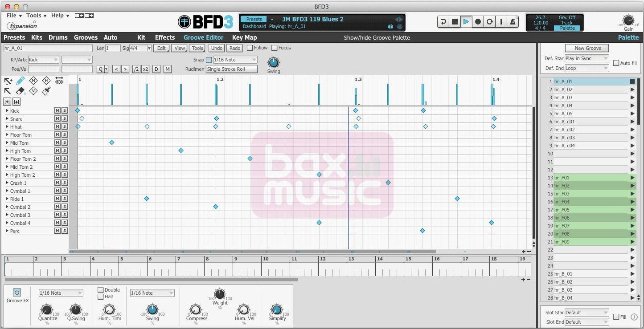Toggle loop cycle transport button
The height and width of the screenshot is (329, 644).
[489, 21]
